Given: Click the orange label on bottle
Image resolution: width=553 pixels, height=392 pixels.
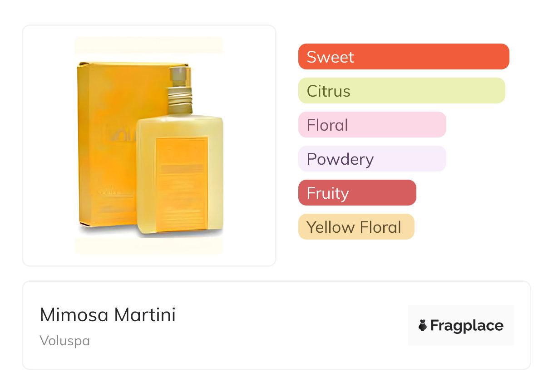Looking at the screenshot, I should point(182,184).
